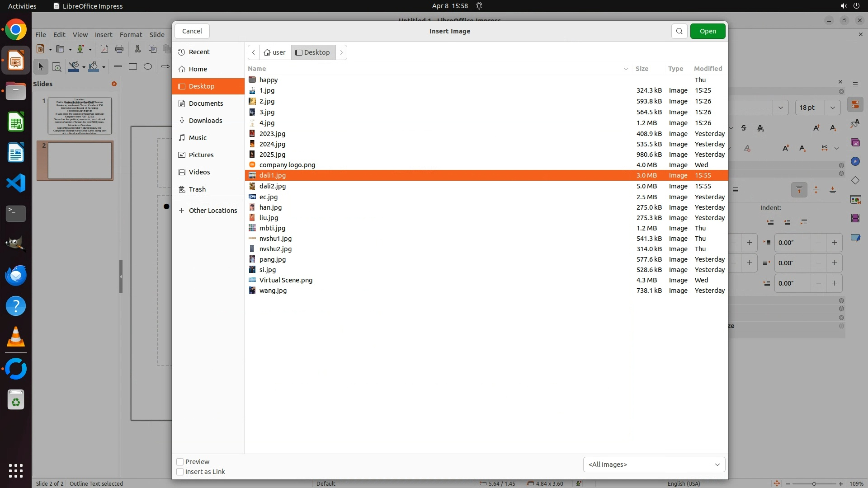Click the Cancel button
The height and width of the screenshot is (488, 868).
[x=192, y=31]
